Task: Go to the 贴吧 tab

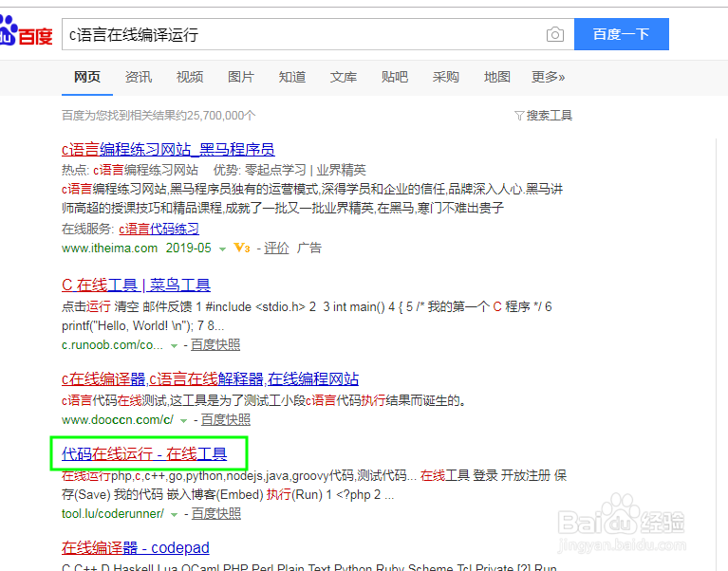Action: [395, 77]
